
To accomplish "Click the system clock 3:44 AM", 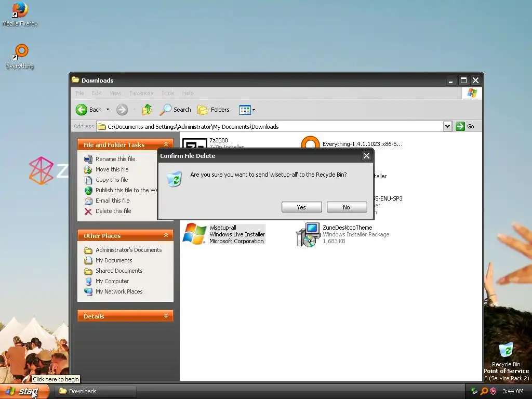I will (513, 391).
